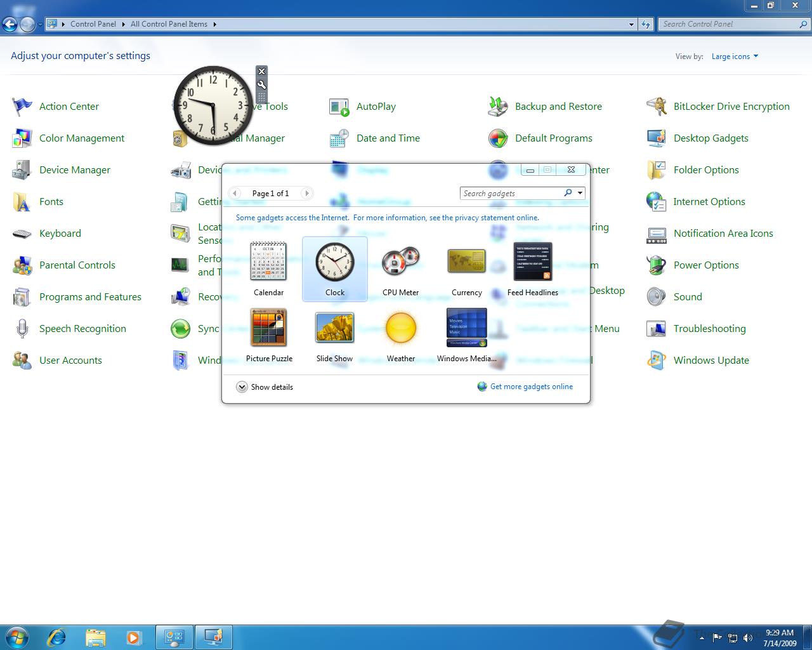Open User Accounts icon

tap(22, 360)
